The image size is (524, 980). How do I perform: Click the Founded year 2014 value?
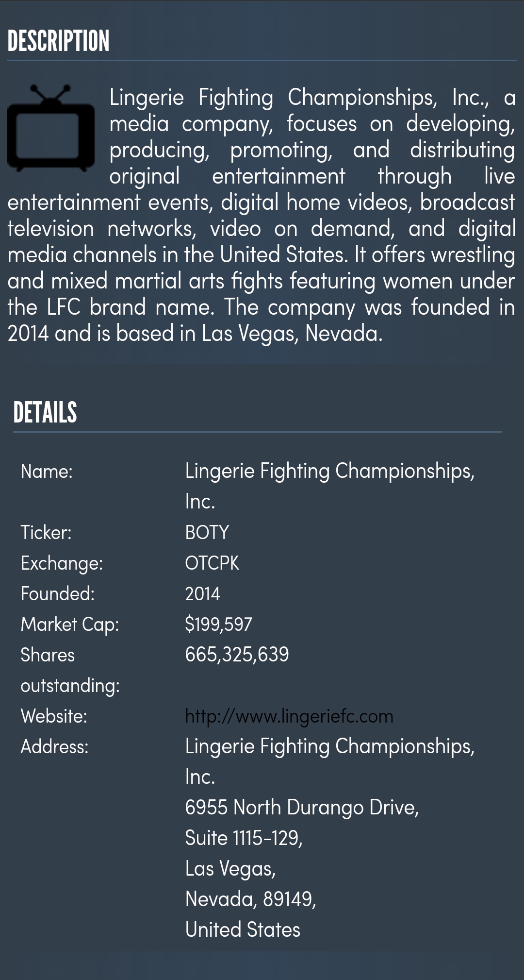[203, 594]
